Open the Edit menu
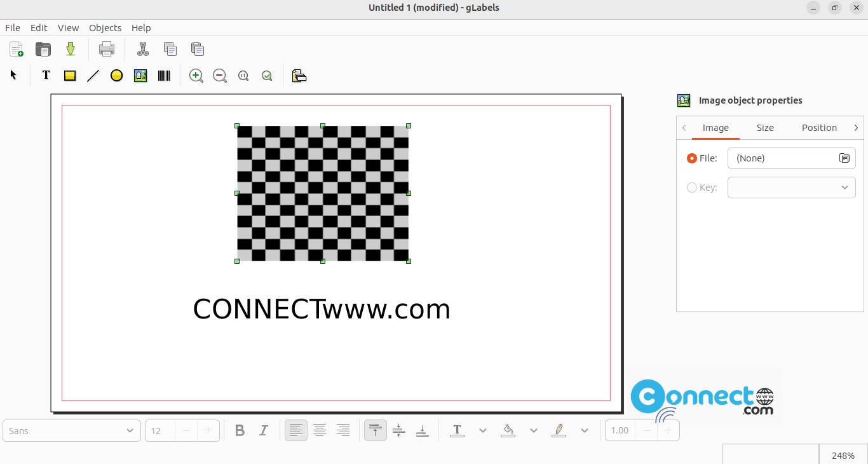The width and height of the screenshot is (868, 464). tap(39, 28)
